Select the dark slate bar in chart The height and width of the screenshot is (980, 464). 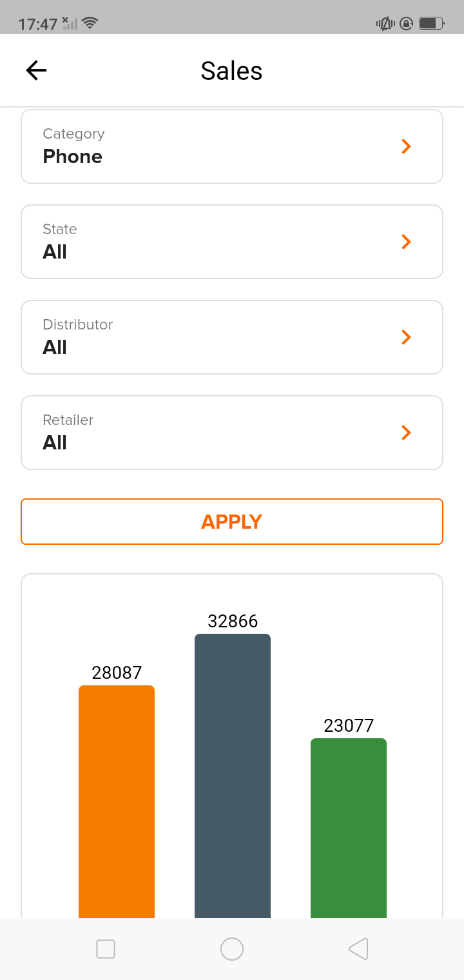pyautogui.click(x=233, y=776)
